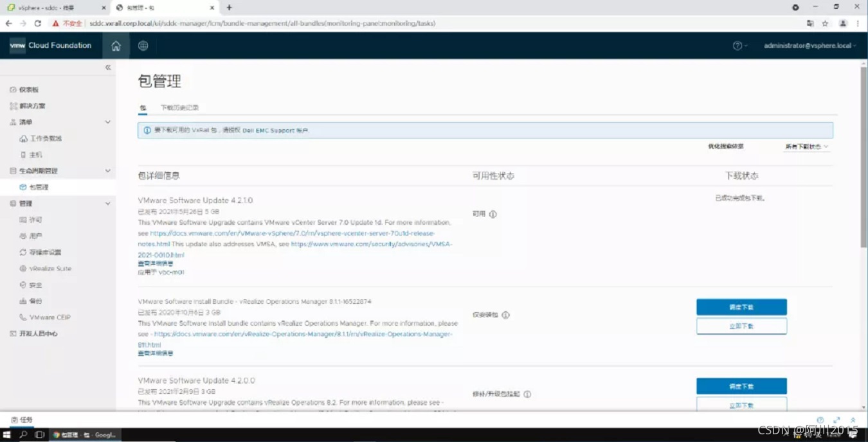Click the home icon in Cloud Foundation header
Screen dimensions: 868x442
(x=116, y=46)
